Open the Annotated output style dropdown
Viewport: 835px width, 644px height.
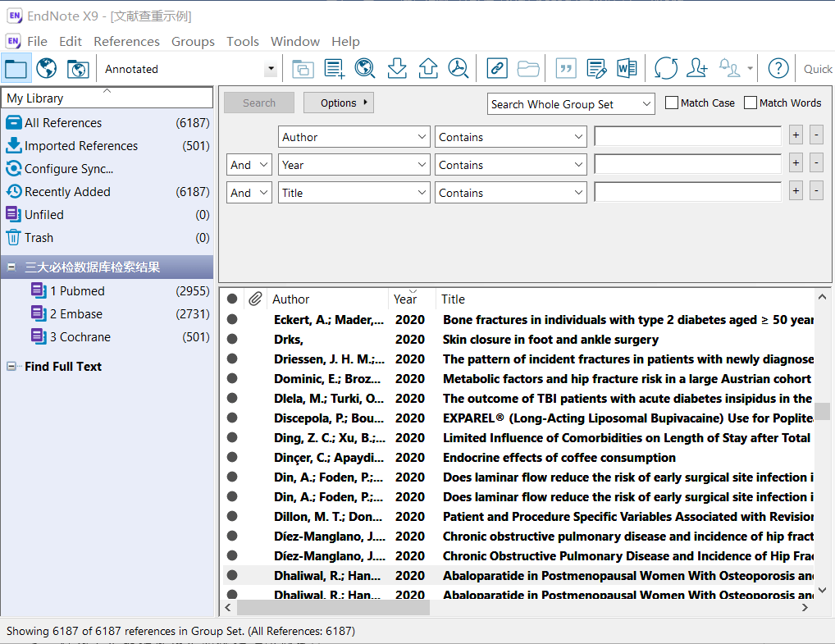(271, 70)
